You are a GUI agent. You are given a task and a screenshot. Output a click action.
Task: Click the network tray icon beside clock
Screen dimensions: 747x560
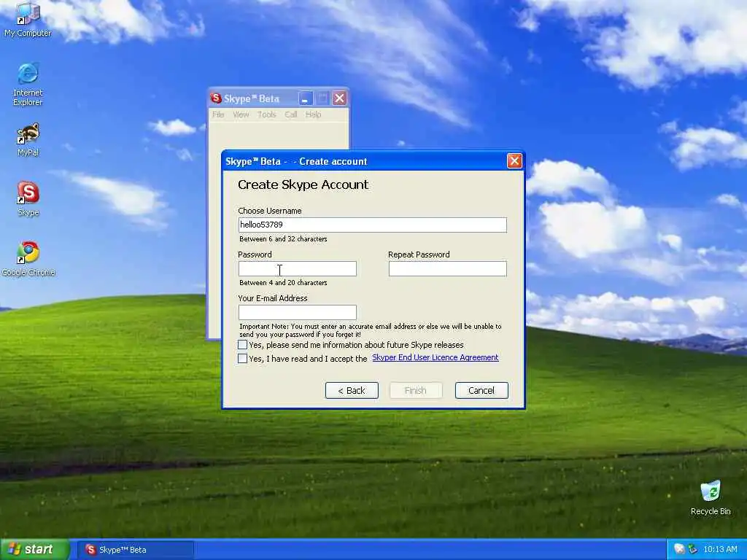coord(693,549)
